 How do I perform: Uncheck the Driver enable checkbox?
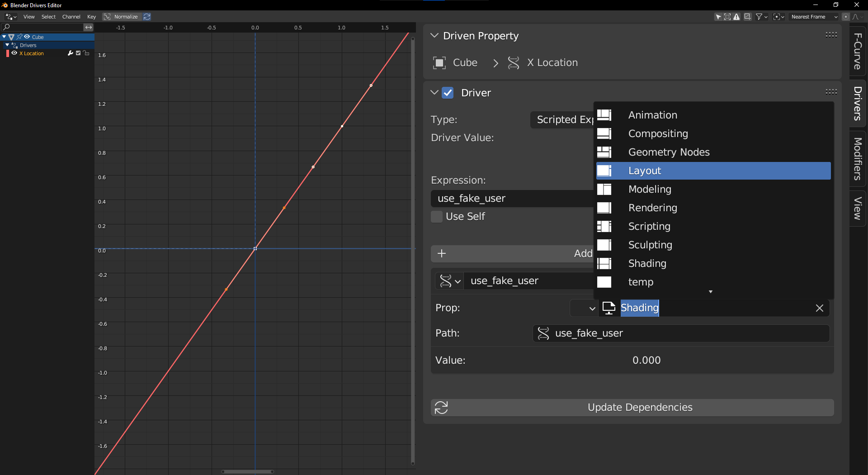(x=448, y=93)
